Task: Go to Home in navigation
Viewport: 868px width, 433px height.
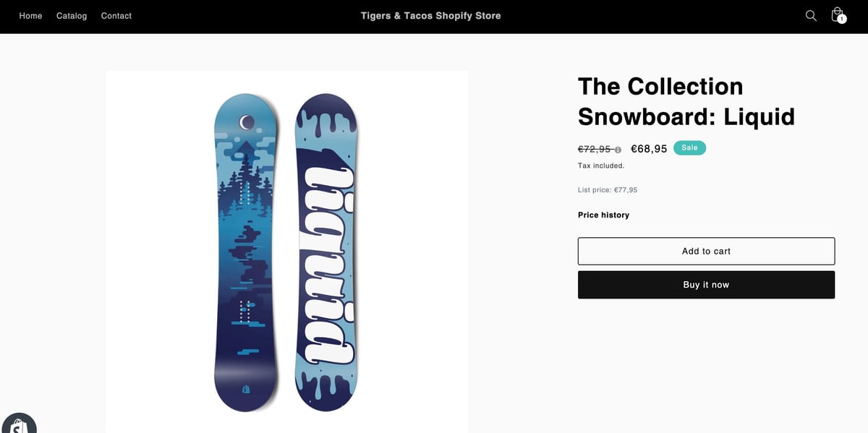Action: (30, 16)
